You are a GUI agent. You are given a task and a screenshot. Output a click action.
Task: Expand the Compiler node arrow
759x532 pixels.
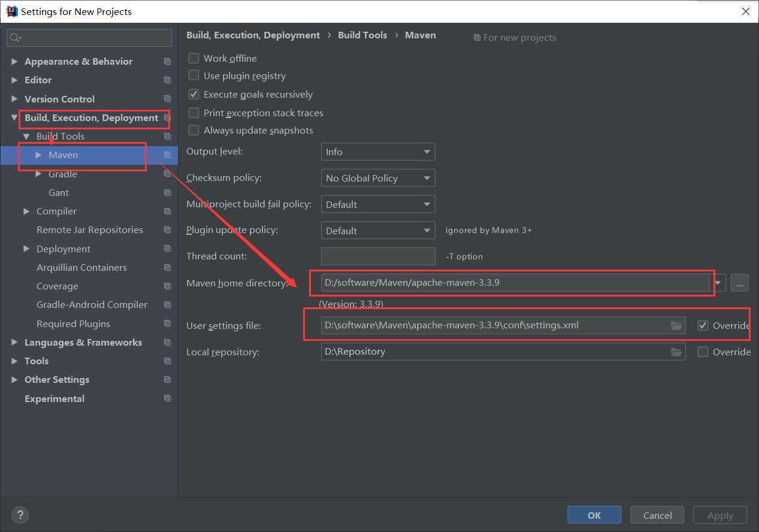26,211
